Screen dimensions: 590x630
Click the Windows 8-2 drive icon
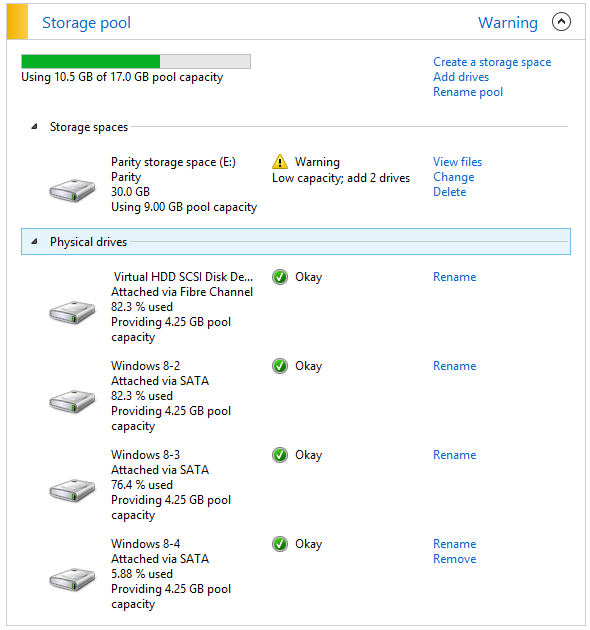72,401
